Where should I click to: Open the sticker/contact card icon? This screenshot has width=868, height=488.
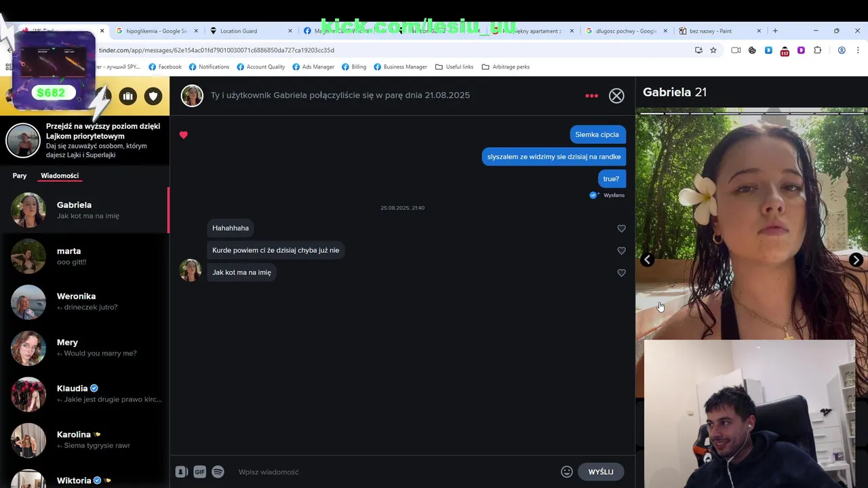[x=181, y=472]
